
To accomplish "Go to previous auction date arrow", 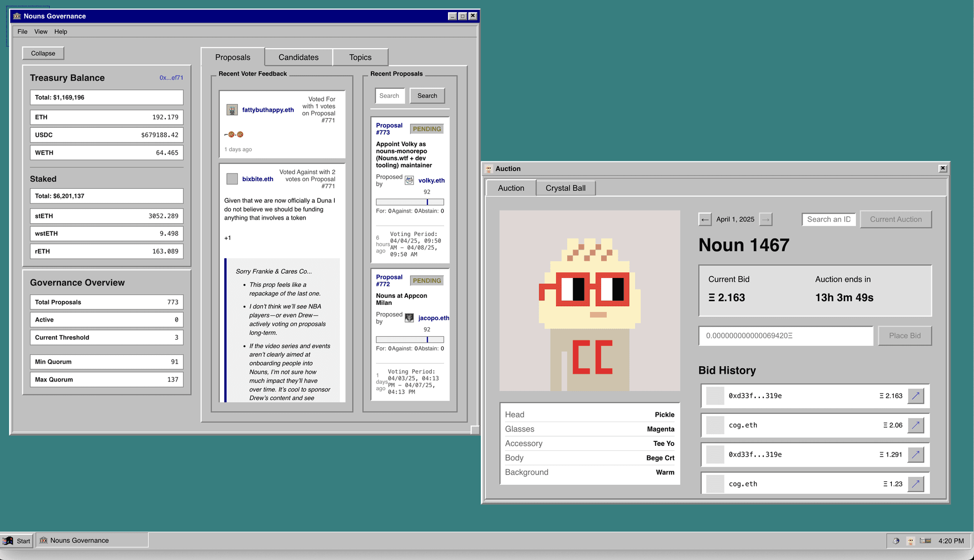I will (705, 219).
